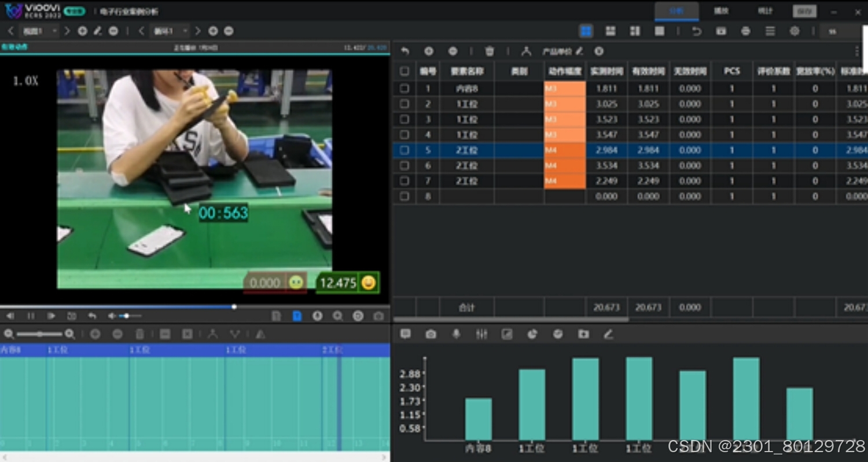Click the video progress bar handle
This screenshot has width=868, height=462.
click(x=234, y=306)
